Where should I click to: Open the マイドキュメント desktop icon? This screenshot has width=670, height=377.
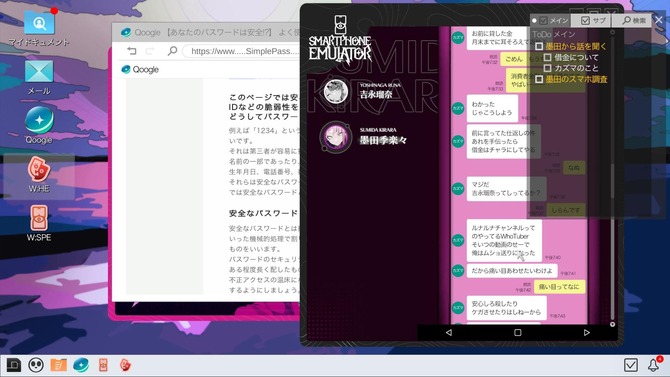click(x=39, y=27)
